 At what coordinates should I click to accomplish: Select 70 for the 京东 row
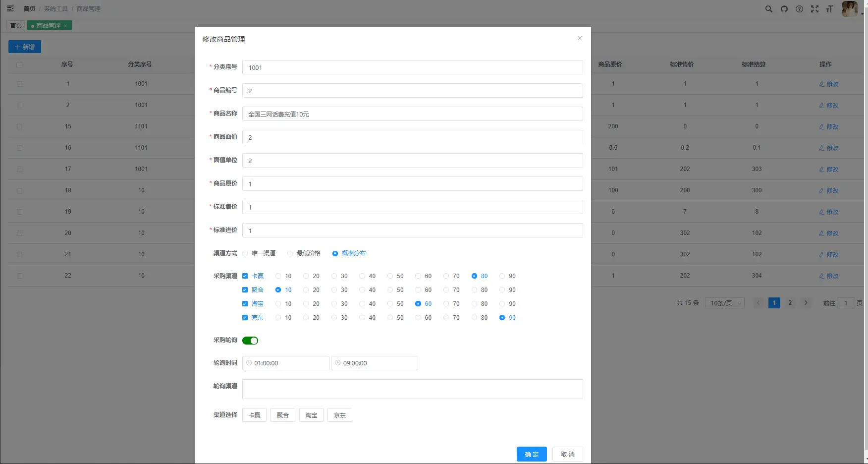[451, 318]
